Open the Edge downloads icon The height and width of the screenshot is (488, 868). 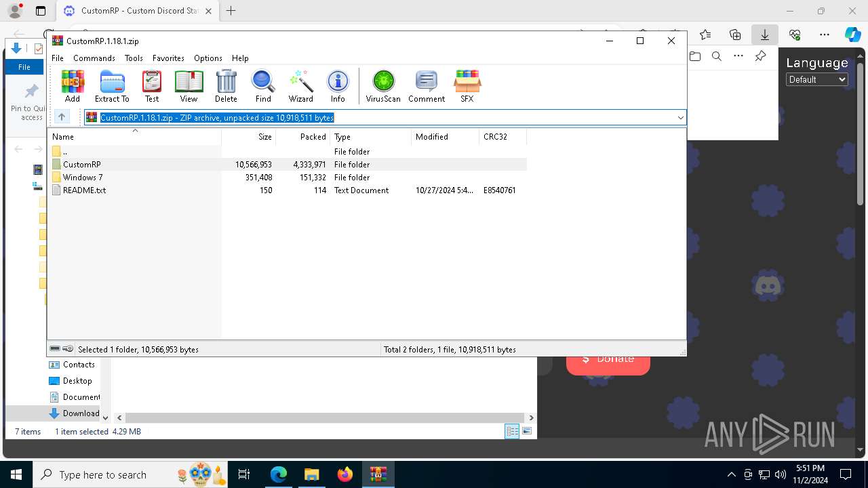[x=765, y=34]
